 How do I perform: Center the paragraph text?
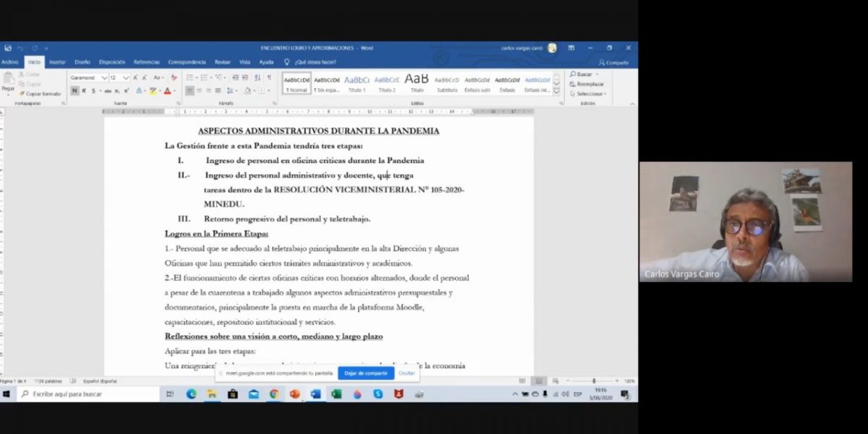199,90
